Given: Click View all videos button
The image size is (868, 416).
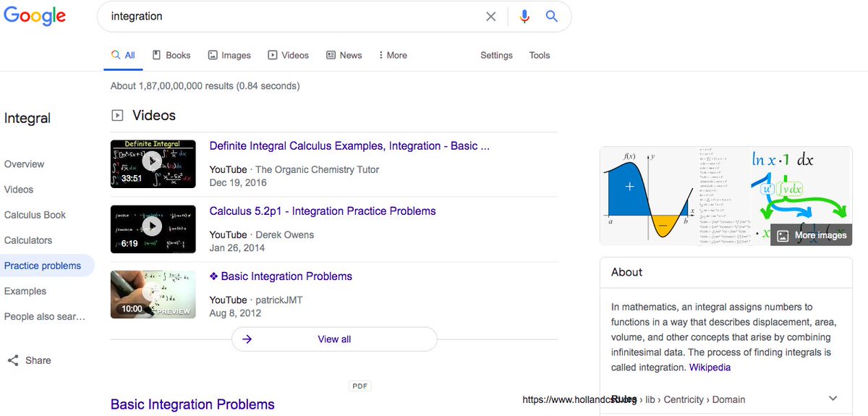Looking at the screenshot, I should (x=334, y=339).
